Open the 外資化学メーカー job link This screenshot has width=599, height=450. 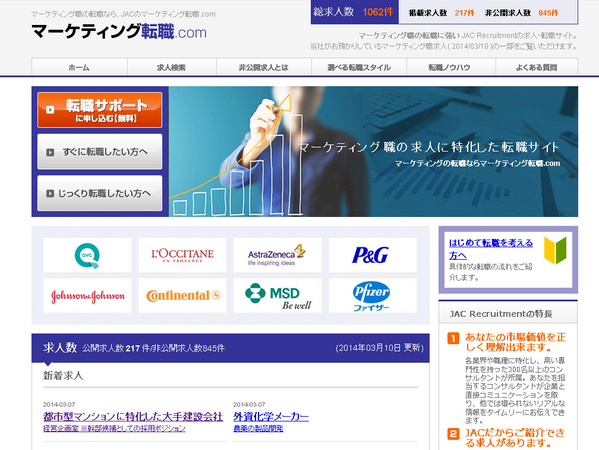271,416
